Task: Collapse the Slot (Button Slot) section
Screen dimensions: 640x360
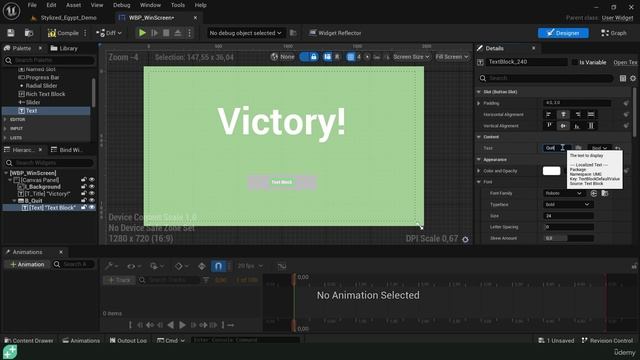Action: point(479,92)
